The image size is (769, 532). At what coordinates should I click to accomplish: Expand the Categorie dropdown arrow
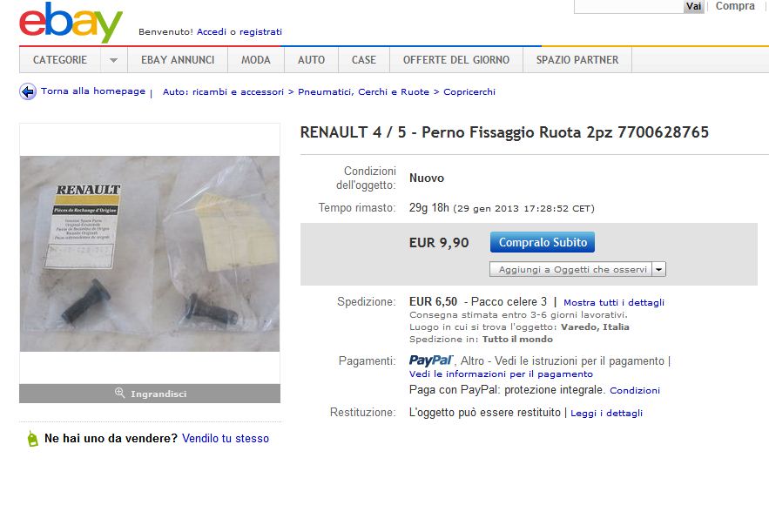114,60
